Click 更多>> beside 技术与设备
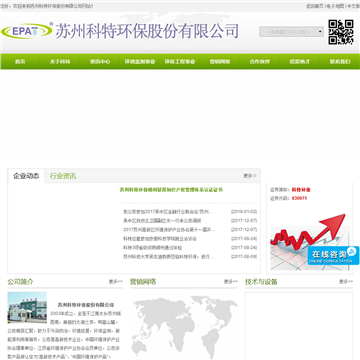 click(x=346, y=282)
